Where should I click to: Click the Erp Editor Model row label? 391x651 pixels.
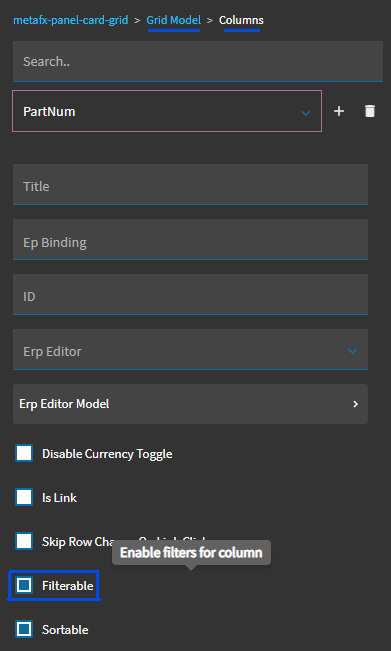click(x=64, y=404)
